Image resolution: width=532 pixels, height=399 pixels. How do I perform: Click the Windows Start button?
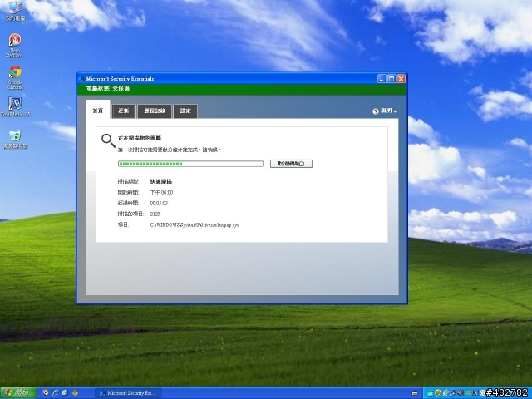tap(18, 392)
